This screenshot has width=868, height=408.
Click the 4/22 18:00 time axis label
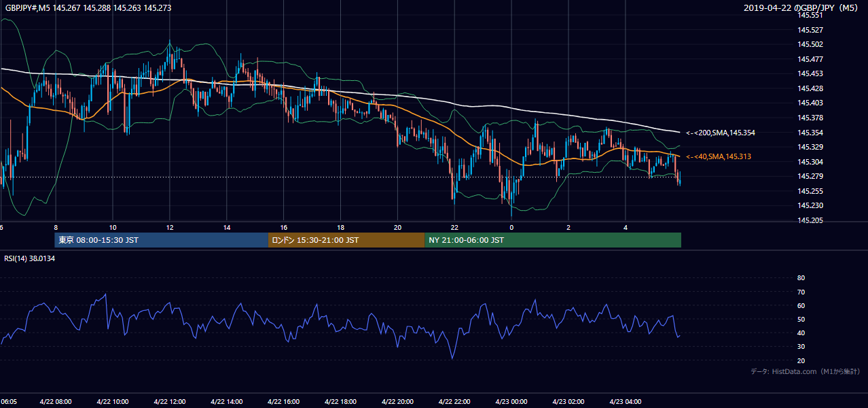(341, 402)
